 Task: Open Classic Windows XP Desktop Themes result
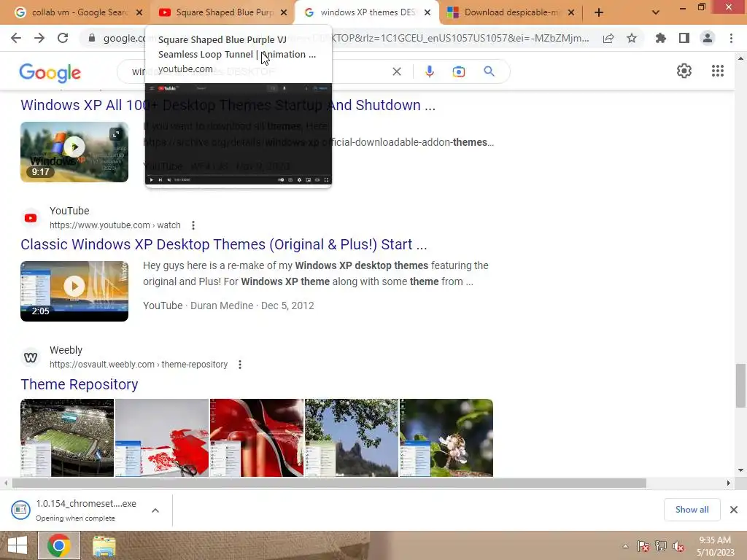coord(223,244)
